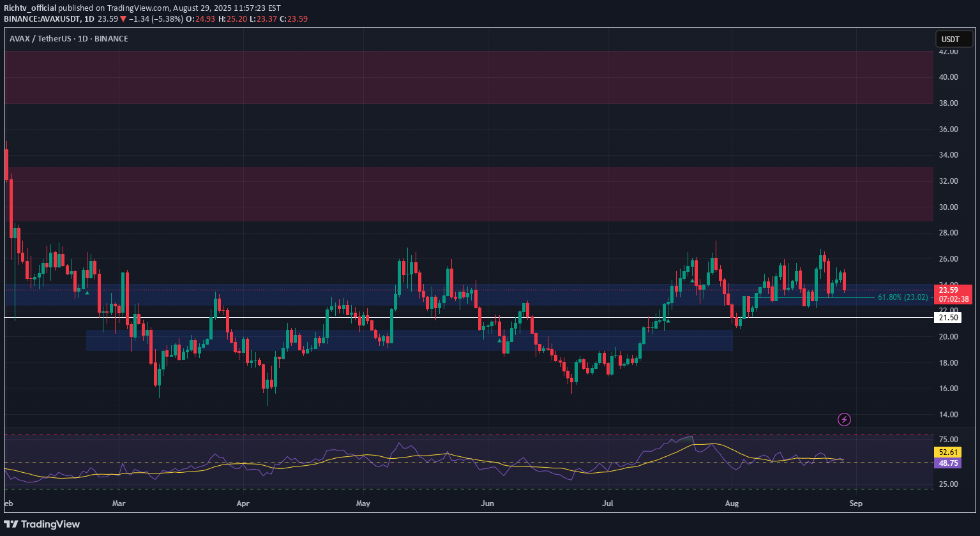This screenshot has width=980, height=536.
Task: Click the 61.80% (23.02) Fibonacci label
Action: coord(903,297)
